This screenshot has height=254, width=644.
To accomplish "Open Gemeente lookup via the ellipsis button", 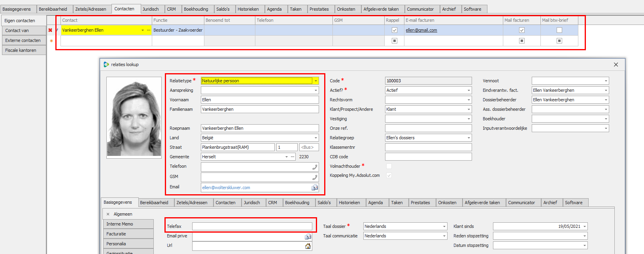I will [x=293, y=157].
